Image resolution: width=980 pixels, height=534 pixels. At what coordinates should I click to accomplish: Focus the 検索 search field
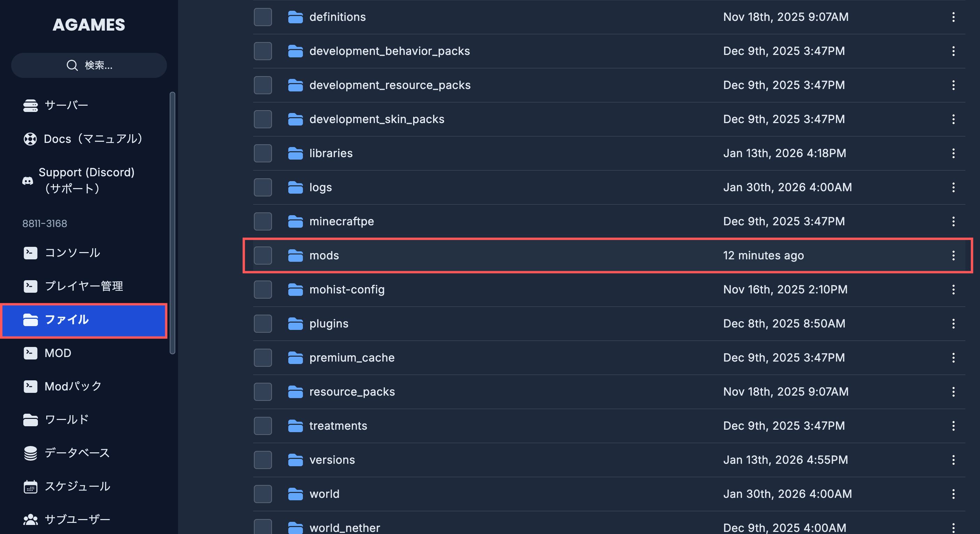[89, 65]
